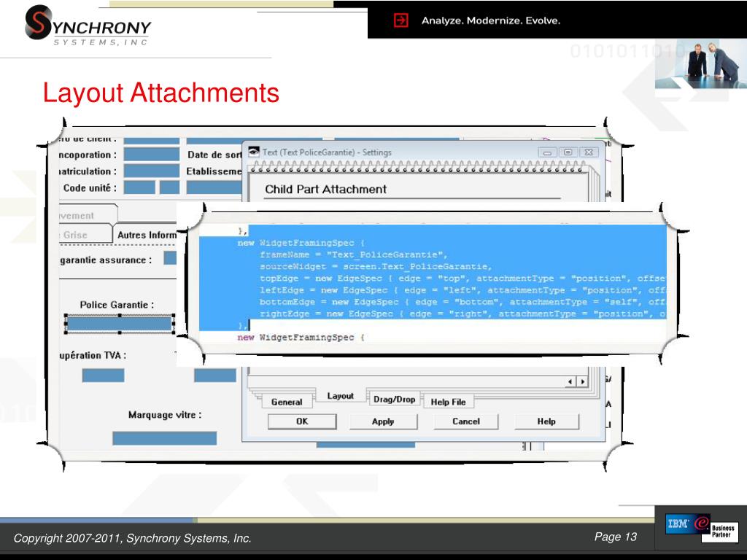Click the Etablisseme label

[214, 171]
